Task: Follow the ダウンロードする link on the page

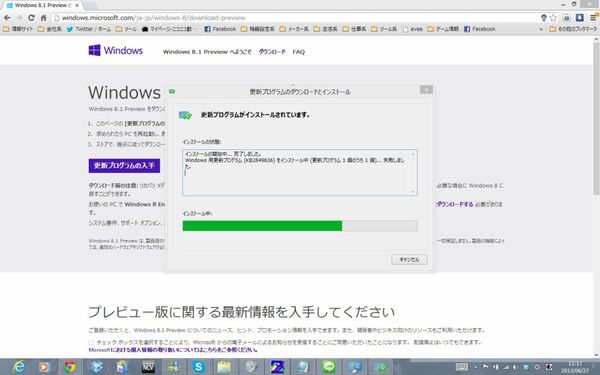Action: pos(454,204)
